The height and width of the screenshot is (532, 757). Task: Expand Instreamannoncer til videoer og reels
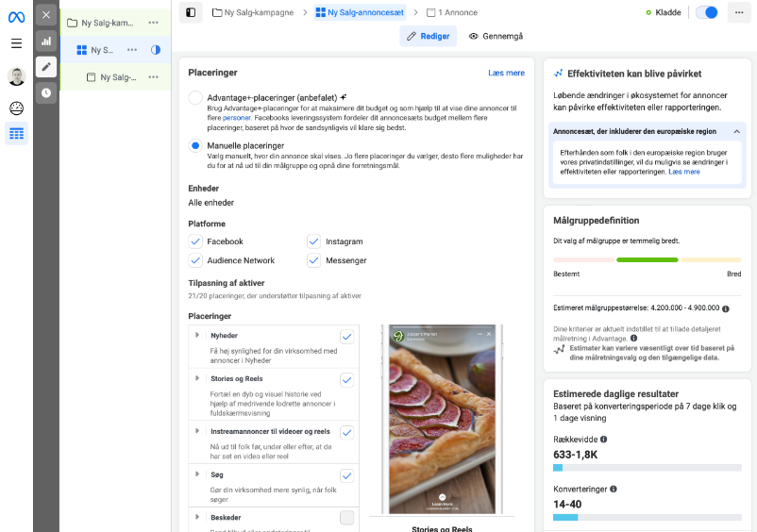pyautogui.click(x=197, y=431)
